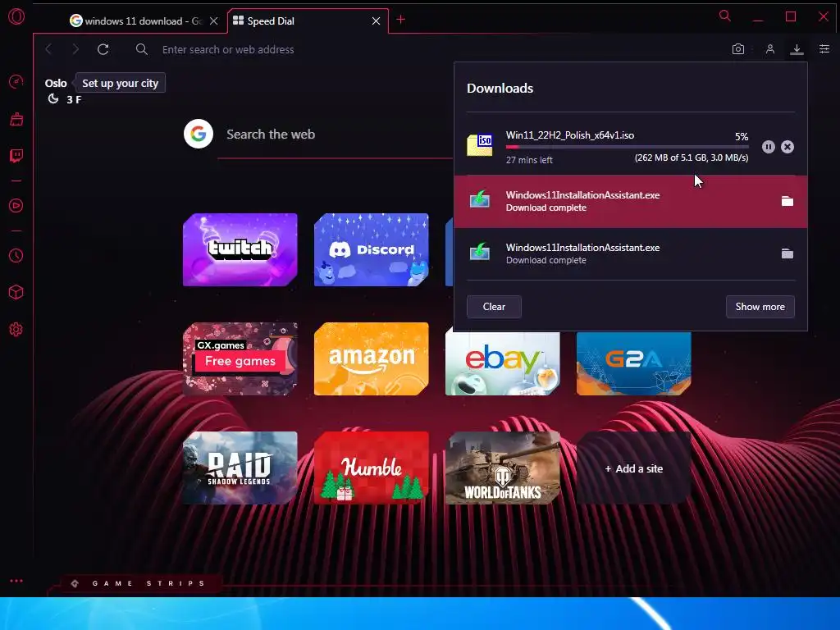The image size is (840, 630).
Task: Go forward using the forward arrow
Action: pyautogui.click(x=75, y=49)
